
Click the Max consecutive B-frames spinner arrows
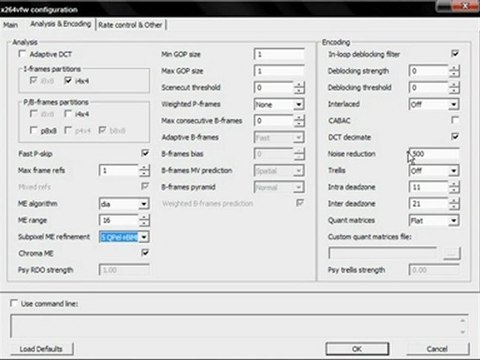pos(299,121)
